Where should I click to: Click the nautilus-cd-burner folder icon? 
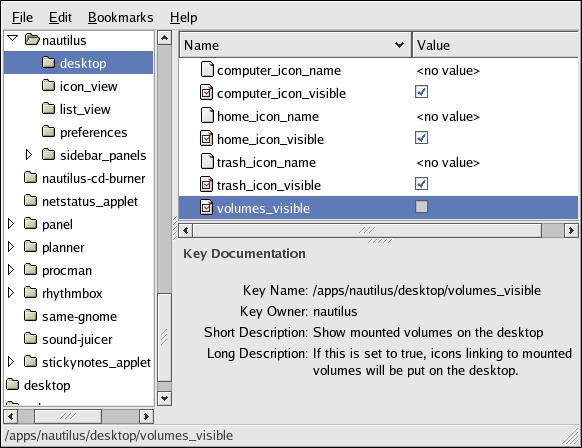coord(30,178)
